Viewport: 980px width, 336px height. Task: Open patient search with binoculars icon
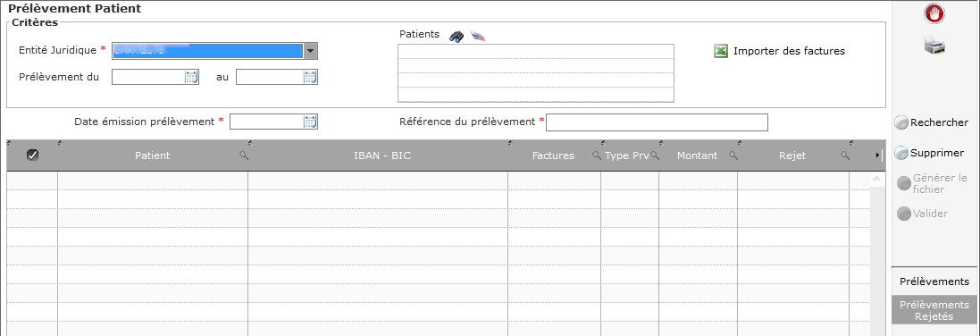(x=456, y=37)
